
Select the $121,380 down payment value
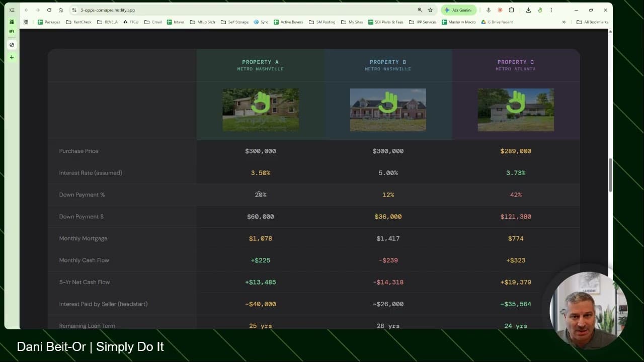tap(516, 217)
